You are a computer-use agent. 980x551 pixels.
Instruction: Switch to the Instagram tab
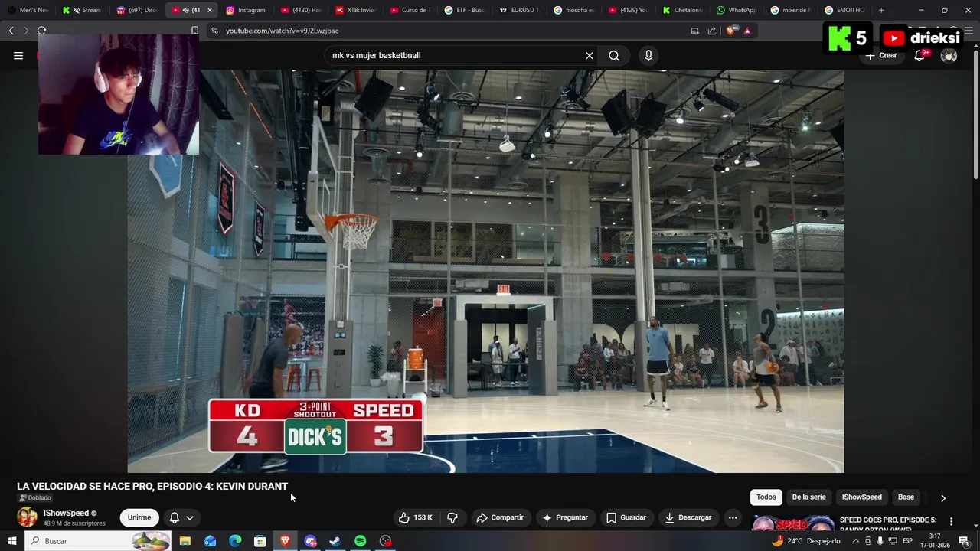point(246,10)
